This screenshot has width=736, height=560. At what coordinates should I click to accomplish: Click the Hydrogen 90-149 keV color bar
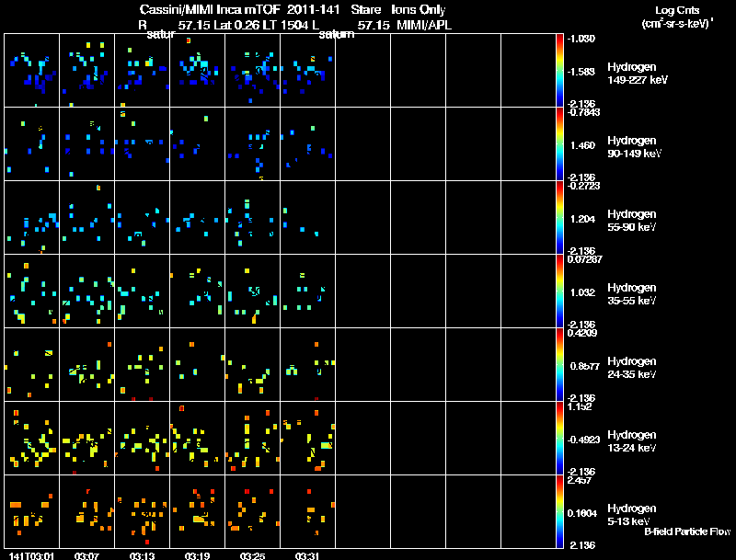click(559, 144)
